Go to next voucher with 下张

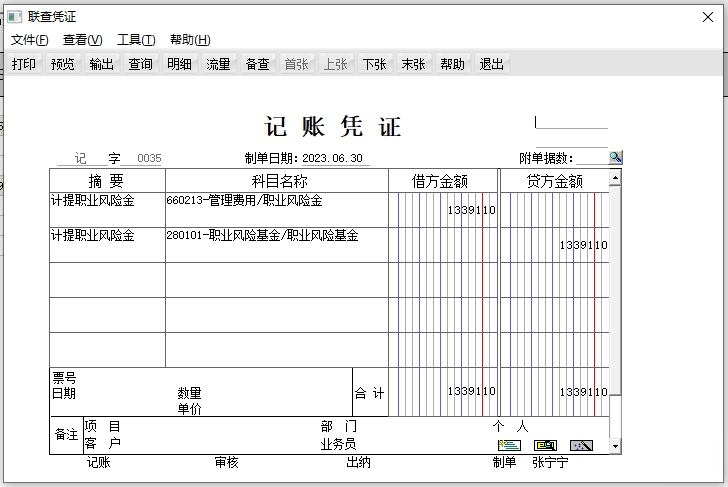374,64
